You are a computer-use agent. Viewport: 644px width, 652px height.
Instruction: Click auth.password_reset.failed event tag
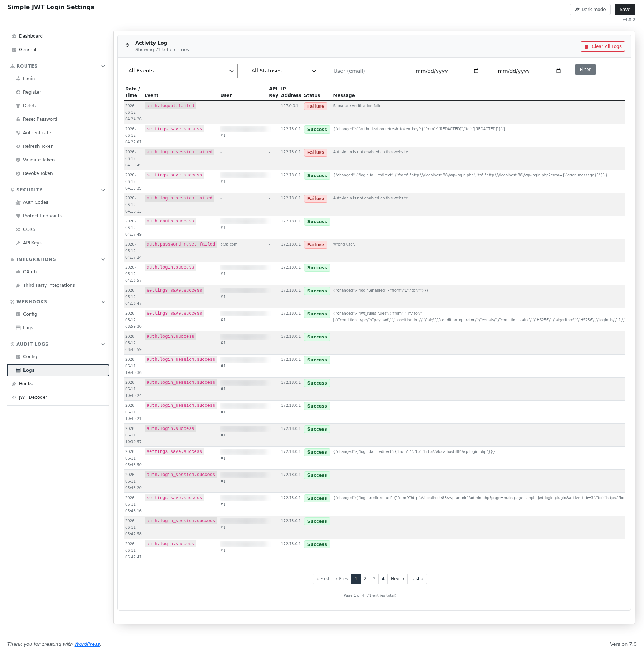coord(181,244)
